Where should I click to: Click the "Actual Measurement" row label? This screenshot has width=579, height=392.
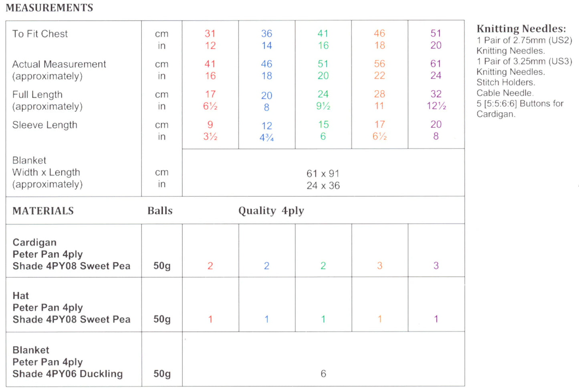(x=59, y=65)
